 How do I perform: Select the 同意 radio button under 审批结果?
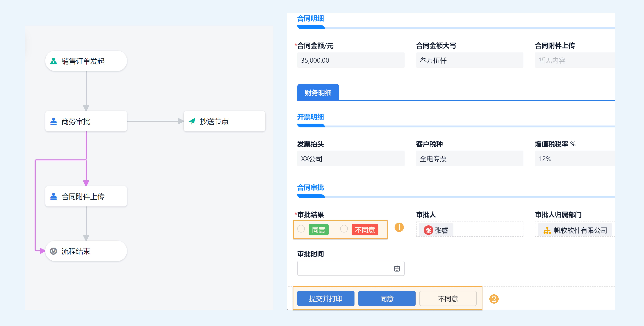301,229
